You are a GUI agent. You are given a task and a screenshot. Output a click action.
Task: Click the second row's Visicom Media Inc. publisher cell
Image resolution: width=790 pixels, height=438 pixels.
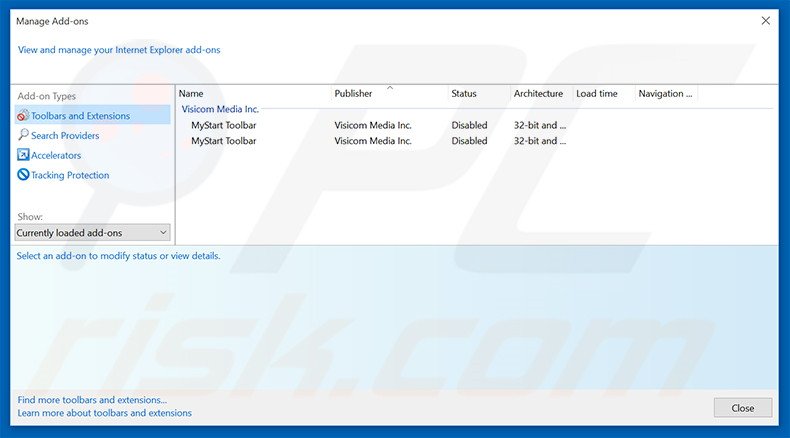373,141
